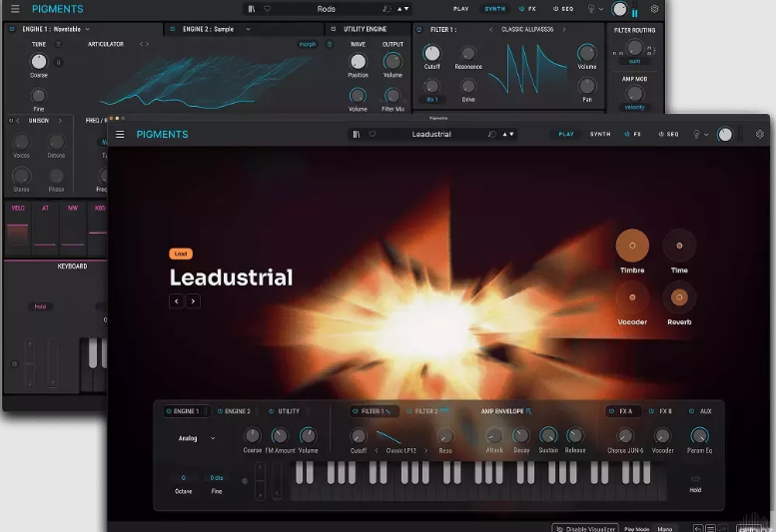The height and width of the screenshot is (532, 776).
Task: Click the keyboard settings gear next to Fine
Action: tap(245, 481)
